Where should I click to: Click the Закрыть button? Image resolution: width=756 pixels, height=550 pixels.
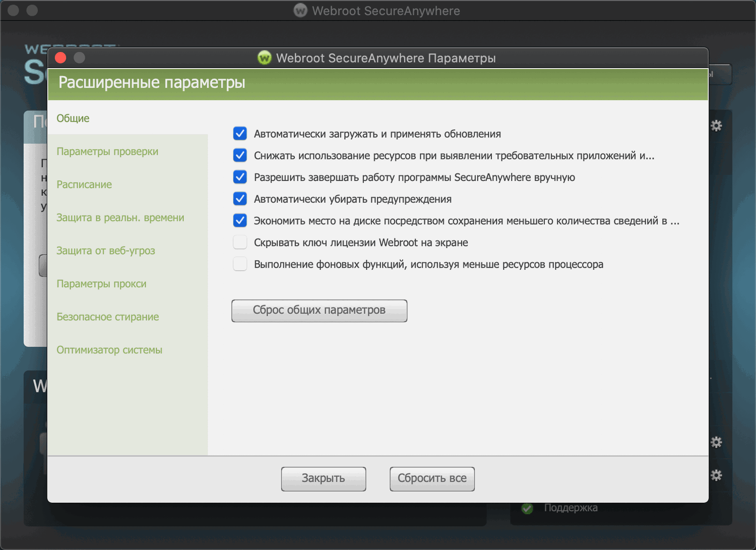(324, 479)
